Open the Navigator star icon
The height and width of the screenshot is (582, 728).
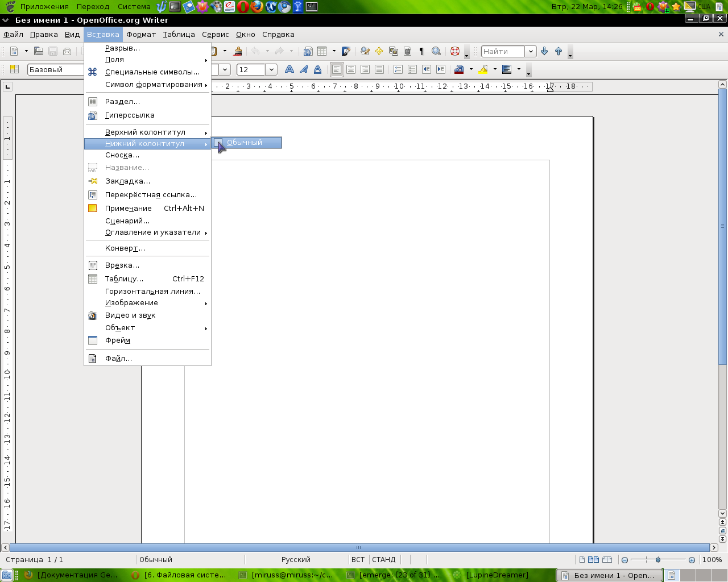[x=379, y=51]
